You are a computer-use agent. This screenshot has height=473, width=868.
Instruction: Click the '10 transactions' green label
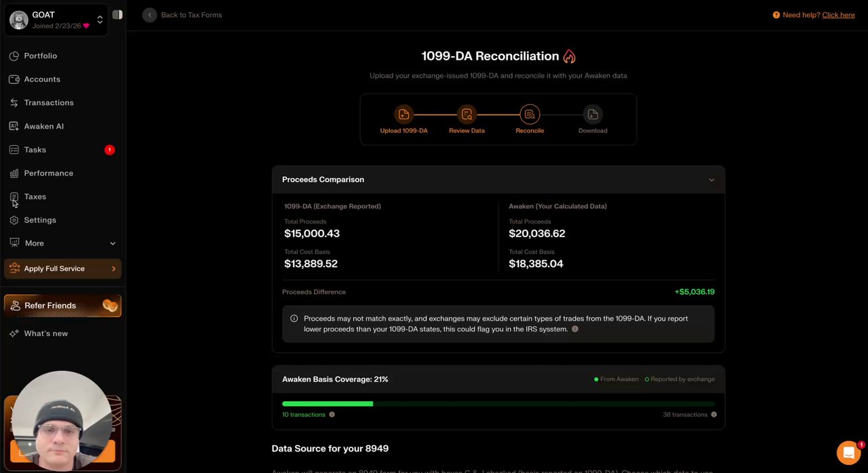click(304, 415)
